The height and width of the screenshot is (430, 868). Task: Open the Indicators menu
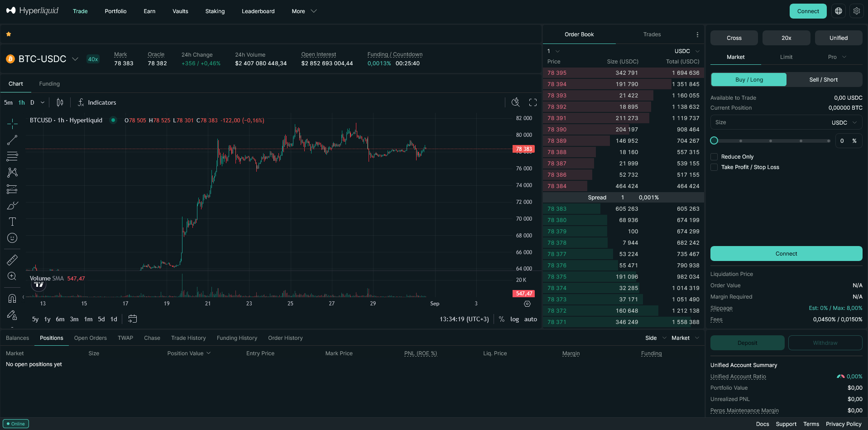click(97, 102)
